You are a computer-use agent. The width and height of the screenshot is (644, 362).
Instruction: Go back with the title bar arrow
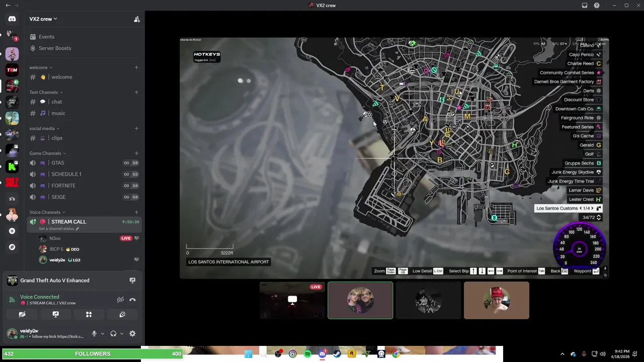[8, 6]
